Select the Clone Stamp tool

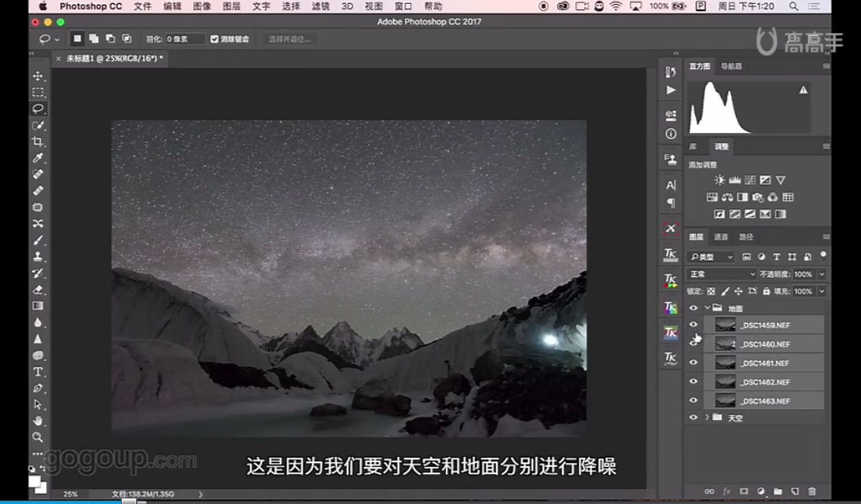click(x=37, y=256)
